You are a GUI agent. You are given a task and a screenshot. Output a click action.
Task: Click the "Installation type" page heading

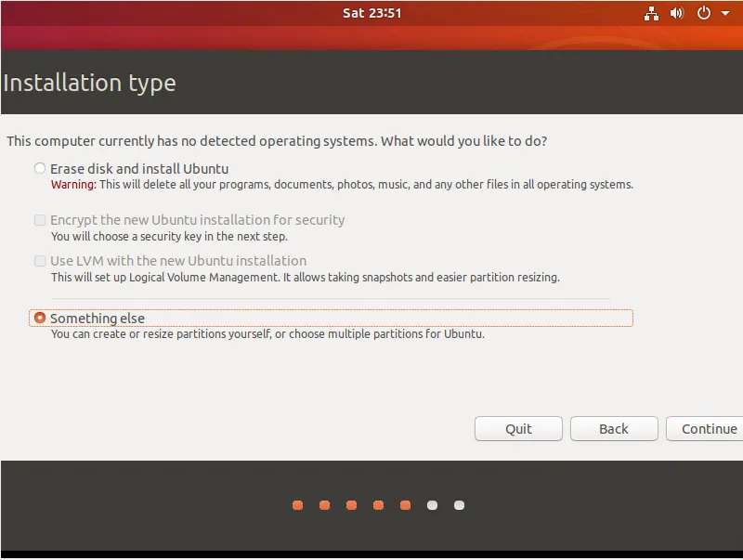coord(89,83)
